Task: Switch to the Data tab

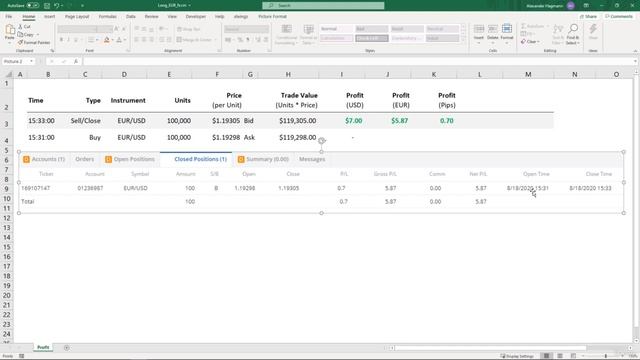Action: (x=131, y=17)
